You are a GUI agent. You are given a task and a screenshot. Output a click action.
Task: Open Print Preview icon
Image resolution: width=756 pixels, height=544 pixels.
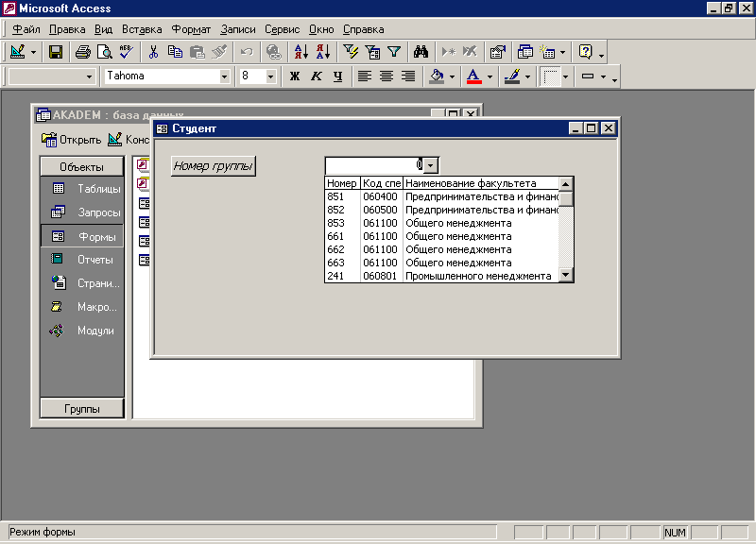105,52
